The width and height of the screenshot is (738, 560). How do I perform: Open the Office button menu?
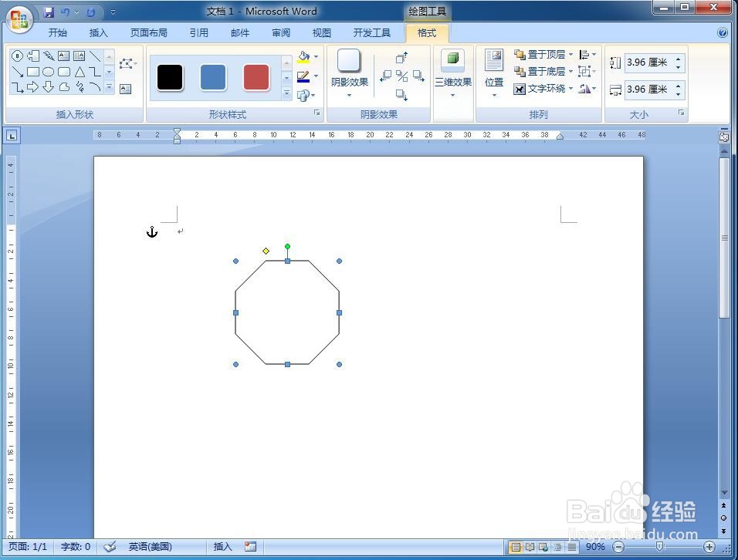click(x=19, y=20)
